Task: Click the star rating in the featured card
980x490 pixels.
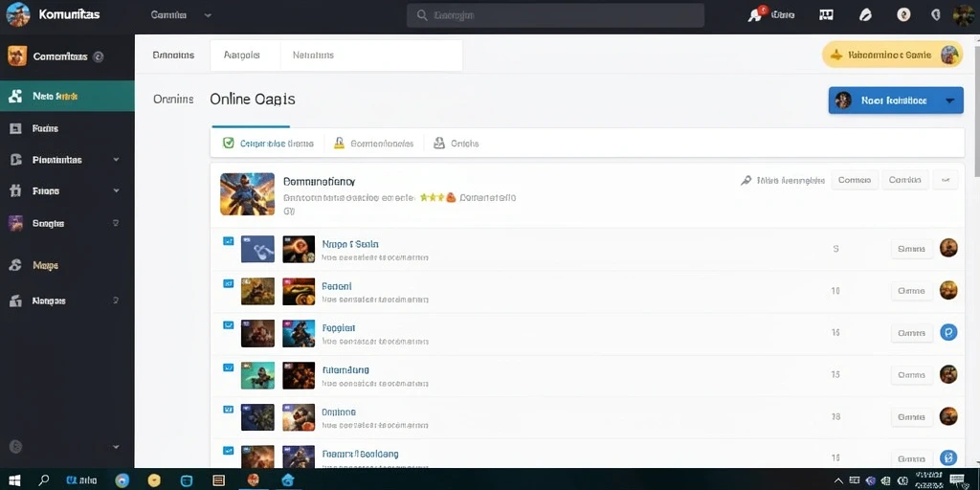Action: (x=432, y=197)
